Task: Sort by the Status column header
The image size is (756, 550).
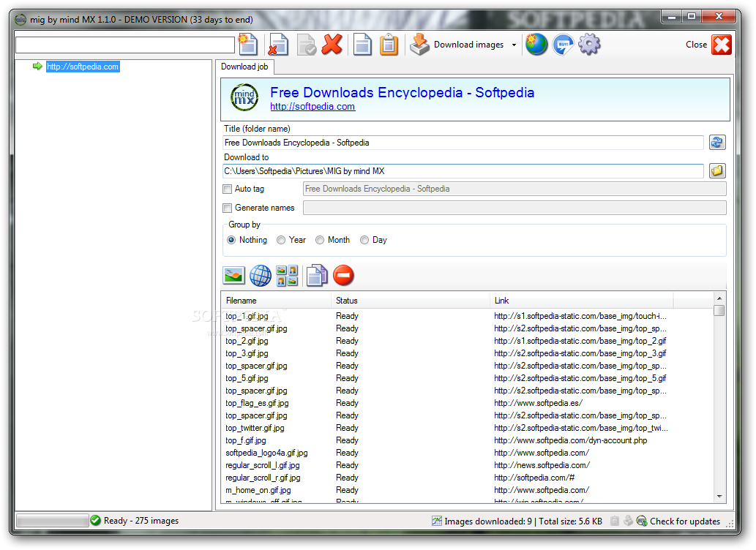Action: pyautogui.click(x=411, y=301)
